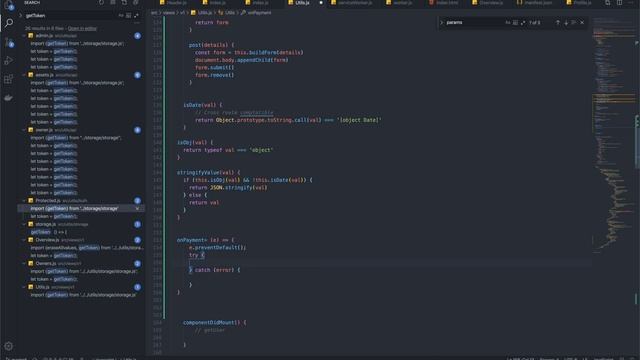Open a new search editor
640x360 pixels.
pyautogui.click(x=124, y=2)
